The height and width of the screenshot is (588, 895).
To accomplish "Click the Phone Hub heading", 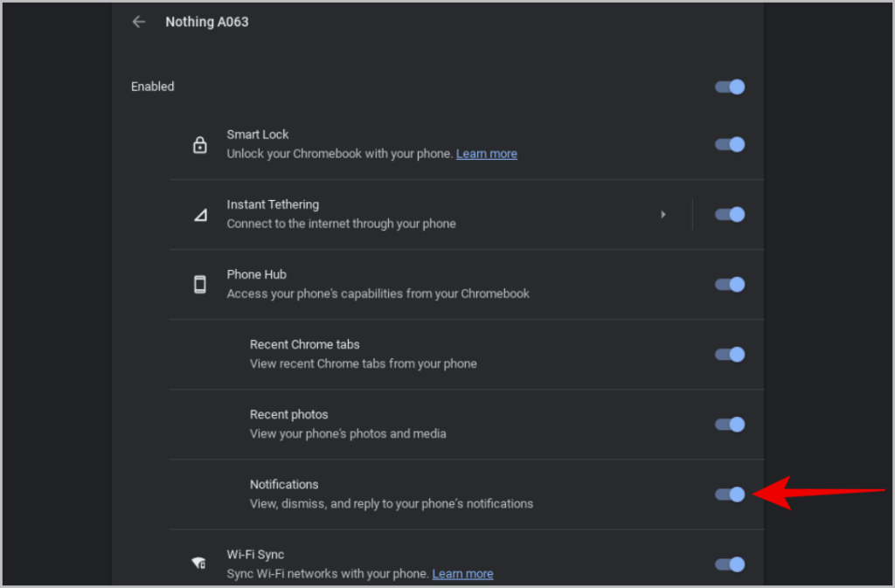I will pyautogui.click(x=256, y=275).
